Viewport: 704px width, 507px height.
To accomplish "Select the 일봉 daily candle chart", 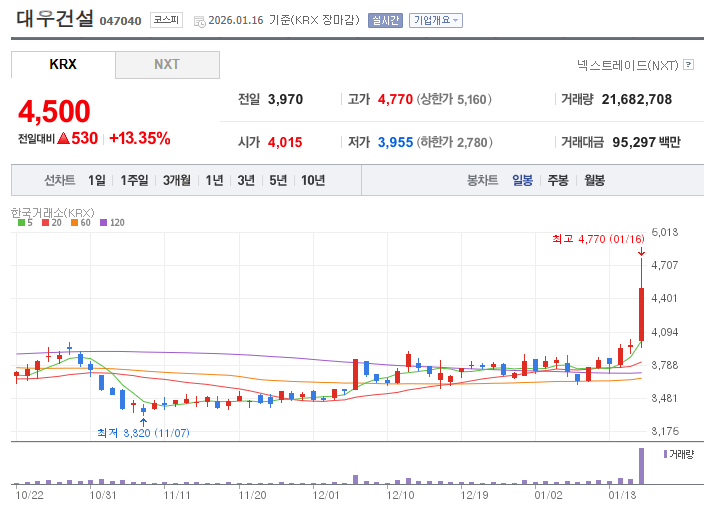I will (522, 180).
